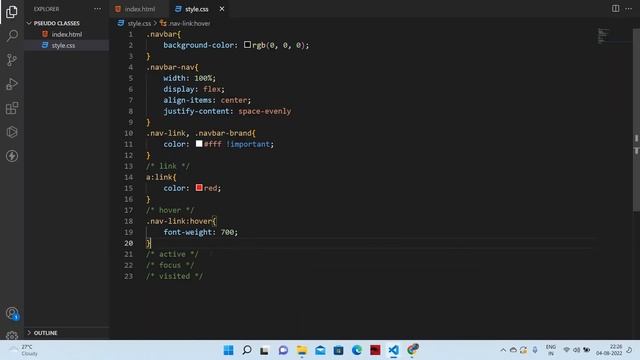
Task: Expand the OUTLINE section
Action: (x=45, y=333)
